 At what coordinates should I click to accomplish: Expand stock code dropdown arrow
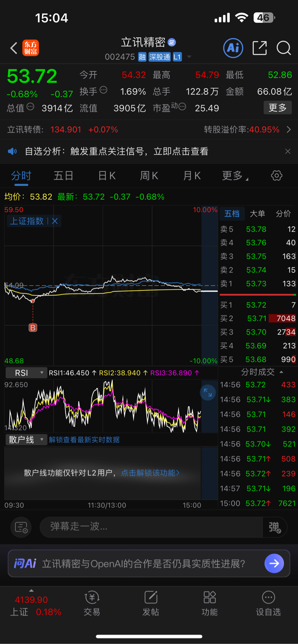coord(189,57)
